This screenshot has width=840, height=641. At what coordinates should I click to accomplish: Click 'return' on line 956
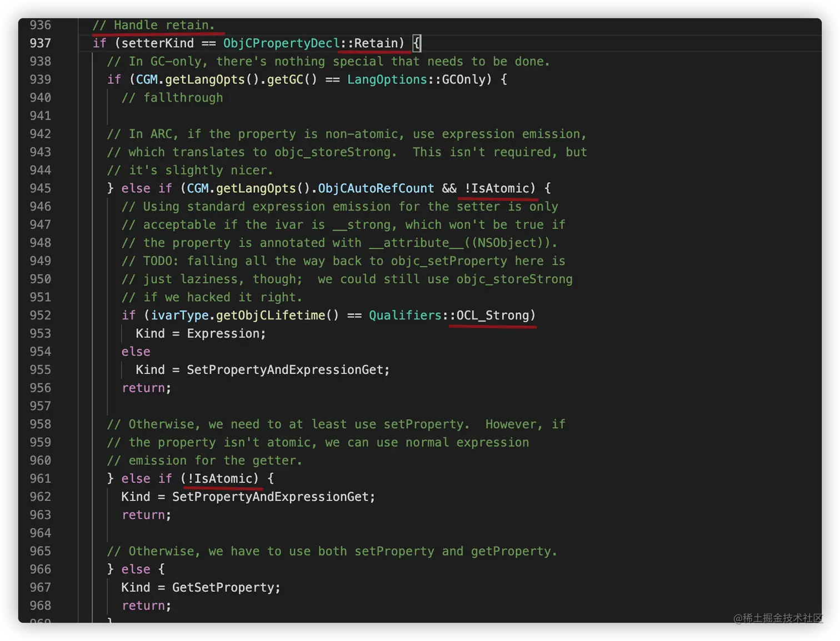143,388
